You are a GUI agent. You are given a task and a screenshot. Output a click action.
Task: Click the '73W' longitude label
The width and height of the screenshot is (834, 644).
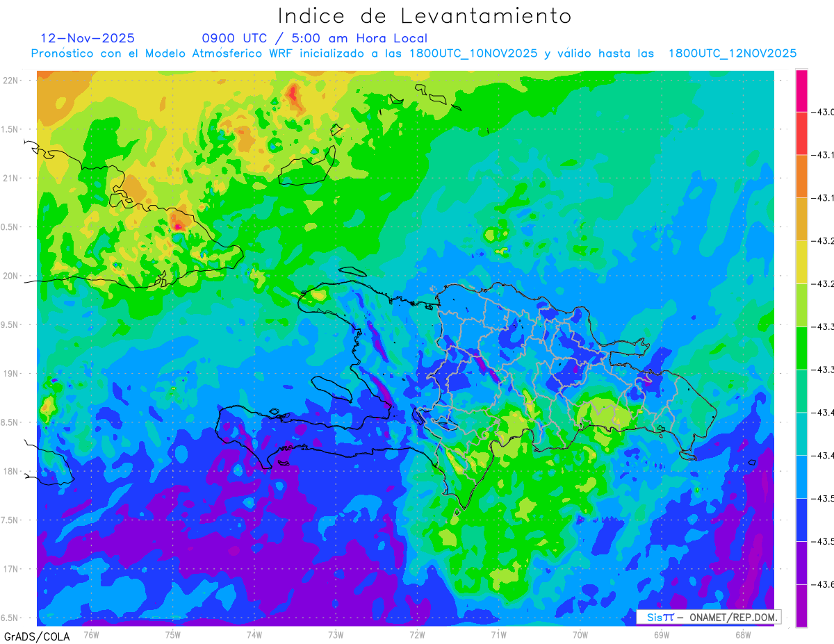click(336, 634)
